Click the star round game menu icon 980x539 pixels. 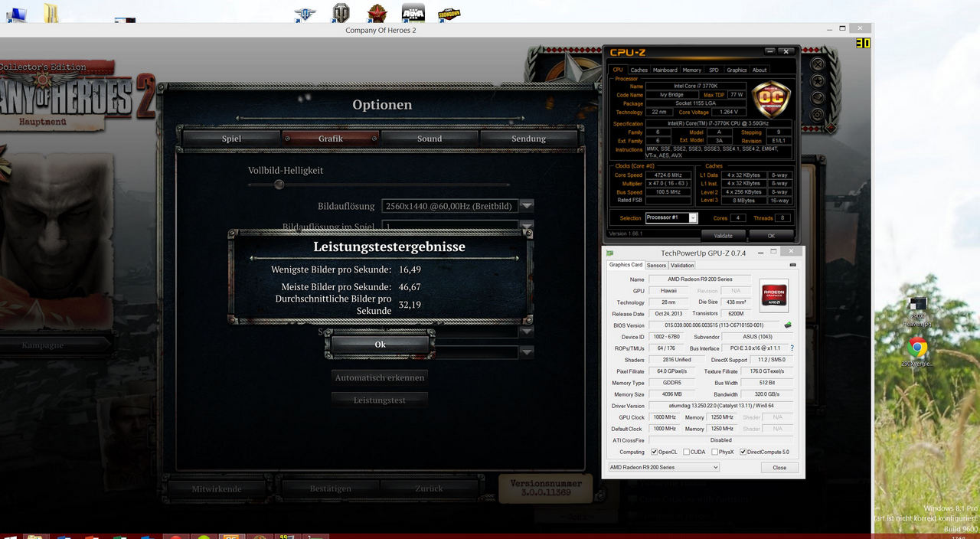click(x=817, y=80)
